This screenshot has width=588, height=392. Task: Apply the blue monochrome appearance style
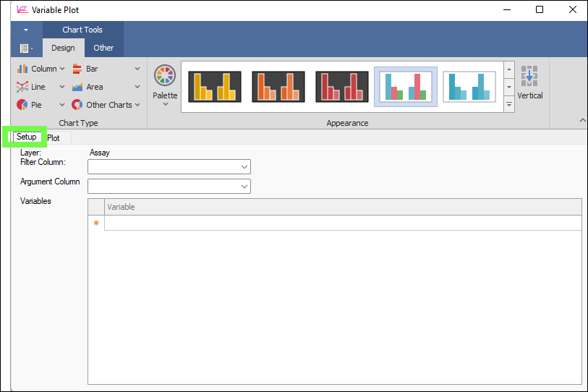tap(469, 87)
